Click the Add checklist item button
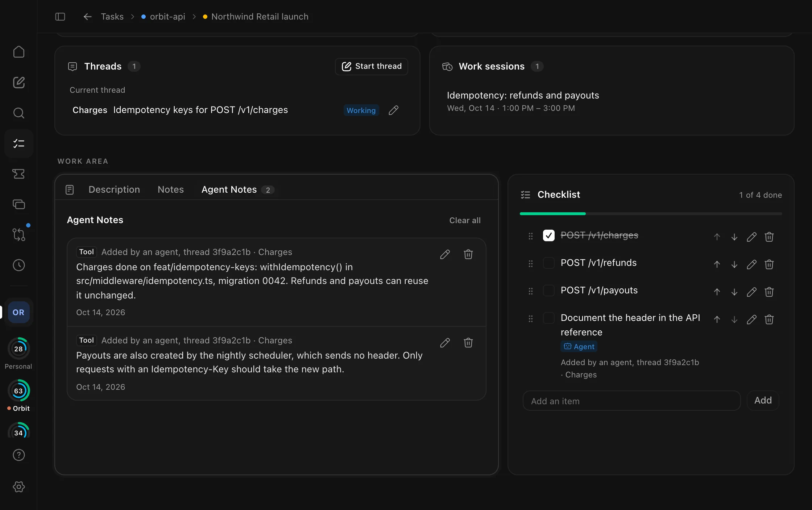This screenshot has height=510, width=812. pyautogui.click(x=763, y=400)
